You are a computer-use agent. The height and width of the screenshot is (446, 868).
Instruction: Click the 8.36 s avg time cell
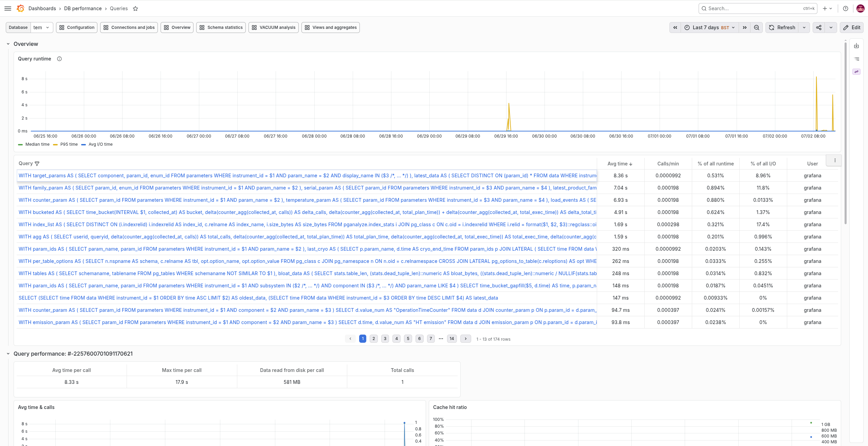point(621,176)
